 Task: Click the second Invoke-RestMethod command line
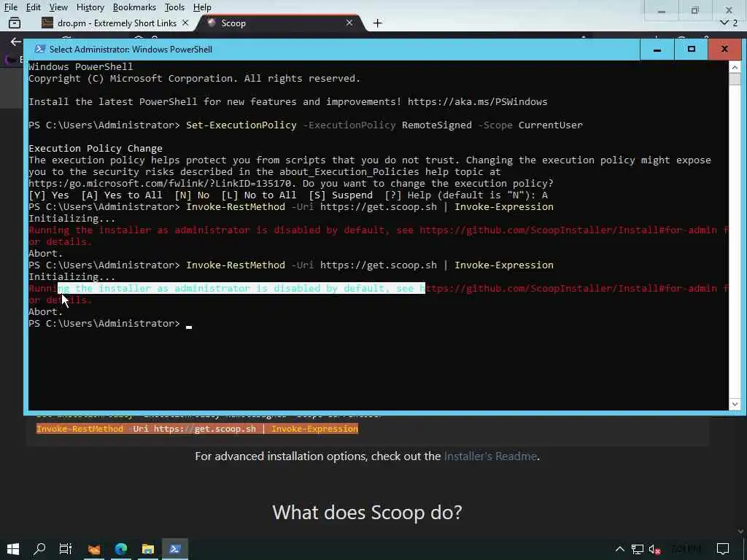291,265
